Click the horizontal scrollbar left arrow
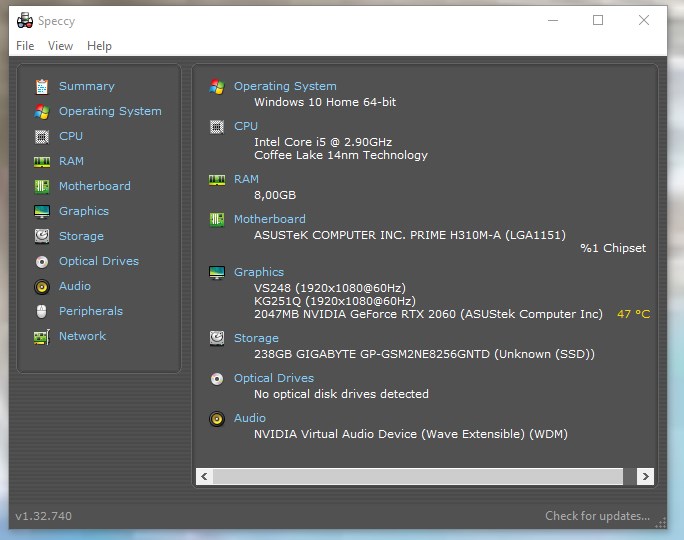This screenshot has height=540, width=684. point(204,476)
